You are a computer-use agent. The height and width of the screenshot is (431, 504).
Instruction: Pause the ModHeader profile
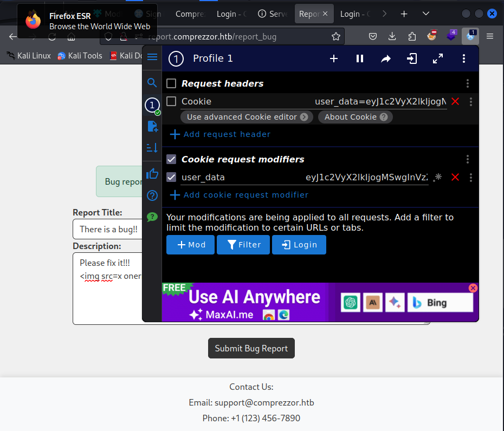coord(360,58)
